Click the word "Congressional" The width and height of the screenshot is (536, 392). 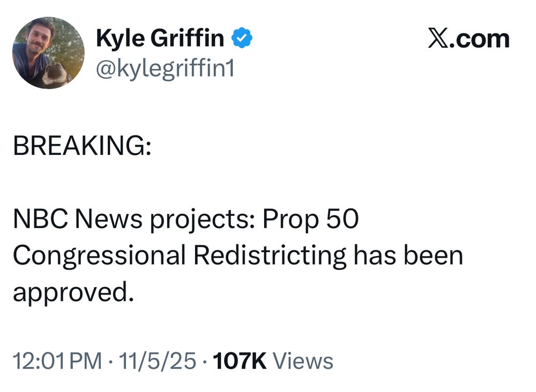pyautogui.click(x=100, y=256)
